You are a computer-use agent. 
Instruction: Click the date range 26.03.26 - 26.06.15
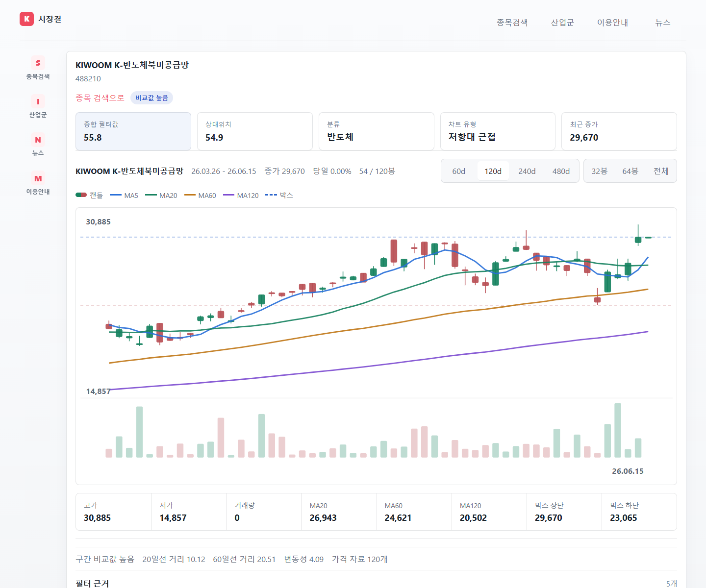coord(224,171)
